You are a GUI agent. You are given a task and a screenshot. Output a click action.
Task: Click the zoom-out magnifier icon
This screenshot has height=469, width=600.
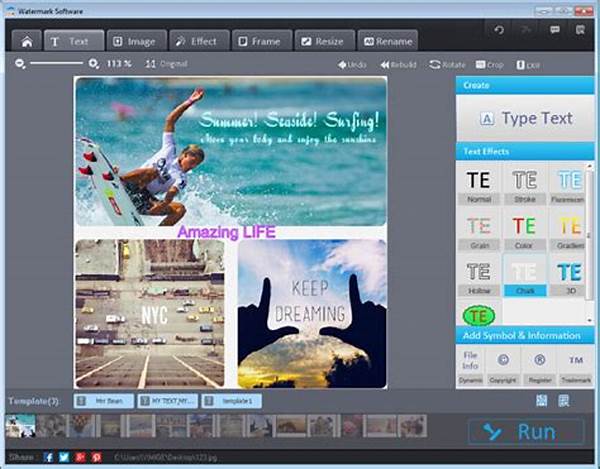(20, 64)
